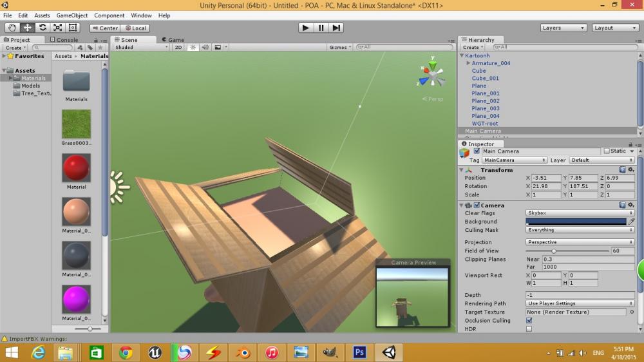Screen dimensions: 644x362
Task: Toggle scene audio speaker icon
Action: coord(205,47)
